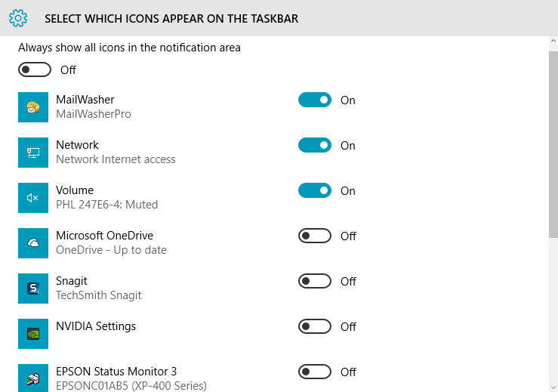Enable the Snagit taskbar icon toggle
The width and height of the screenshot is (558, 392).
315,281
